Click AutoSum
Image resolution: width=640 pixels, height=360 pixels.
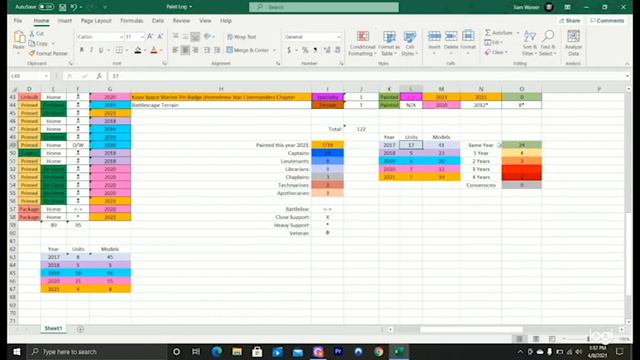[x=499, y=33]
